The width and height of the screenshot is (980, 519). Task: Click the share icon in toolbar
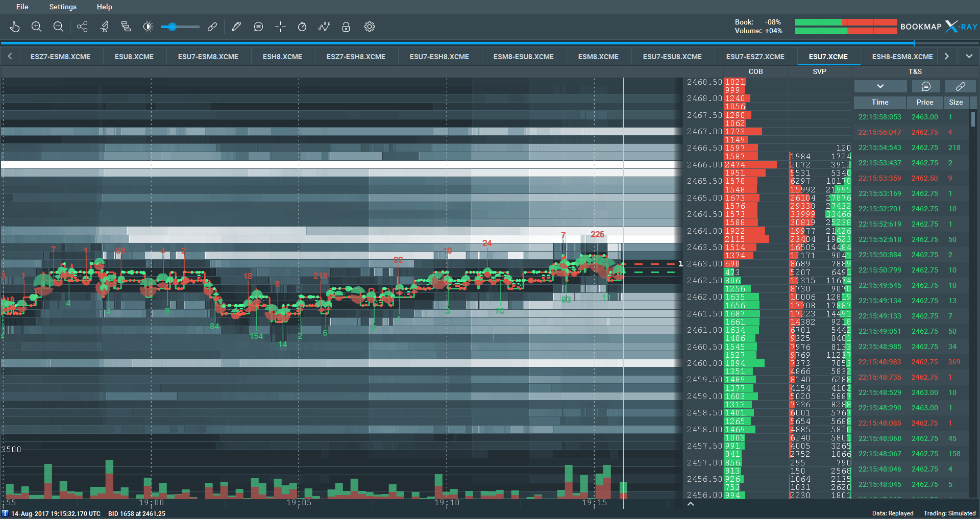click(x=82, y=27)
